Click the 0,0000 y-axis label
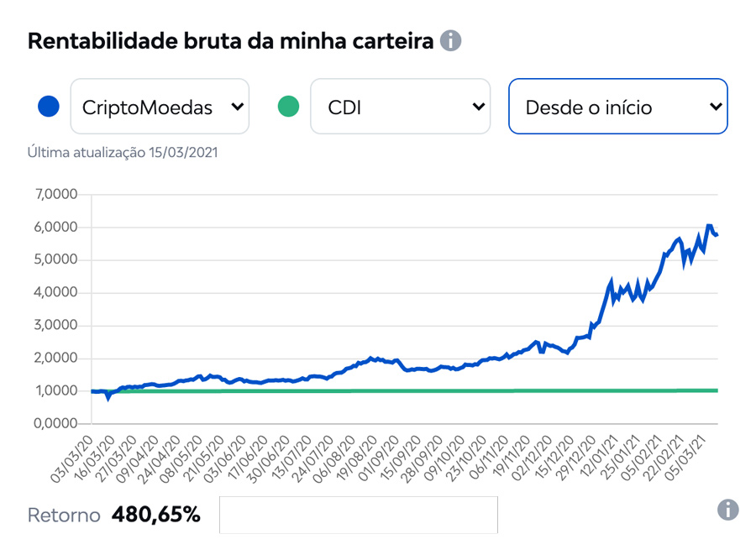Viewport: 756px width, 555px height. pos(57,423)
